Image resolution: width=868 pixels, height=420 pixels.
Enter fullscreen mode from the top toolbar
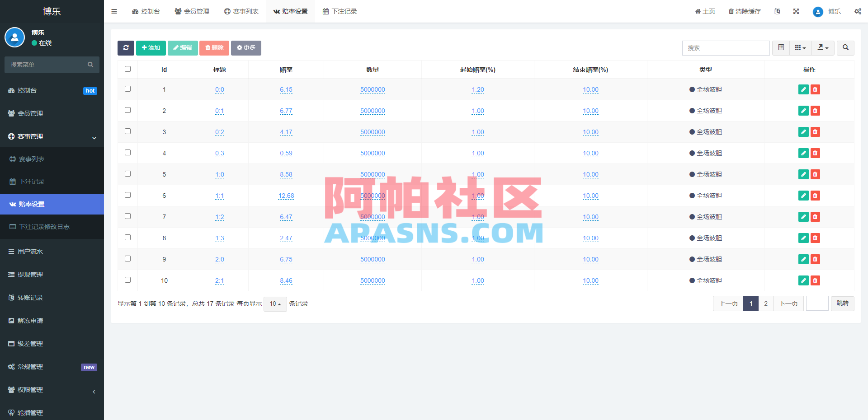796,11
